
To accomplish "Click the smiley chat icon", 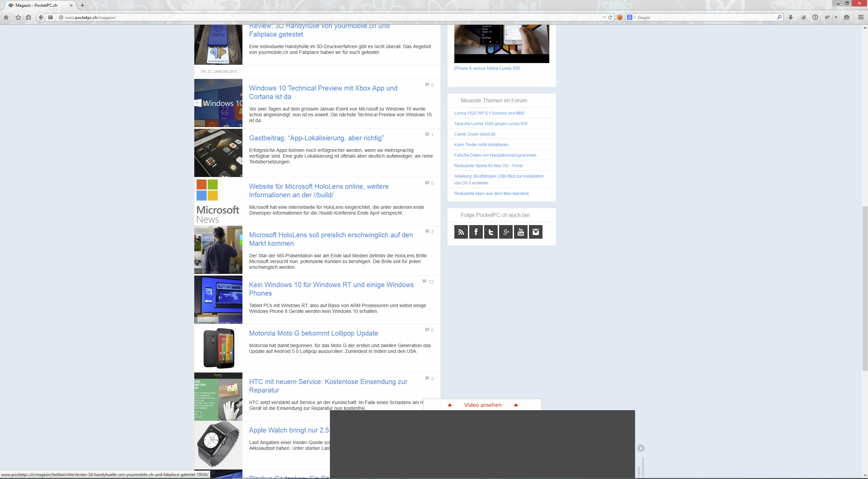I will pyautogui.click(x=847, y=17).
